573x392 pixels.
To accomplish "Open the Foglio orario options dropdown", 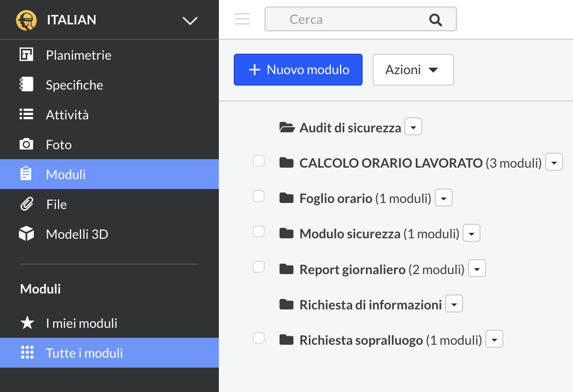I will point(444,197).
